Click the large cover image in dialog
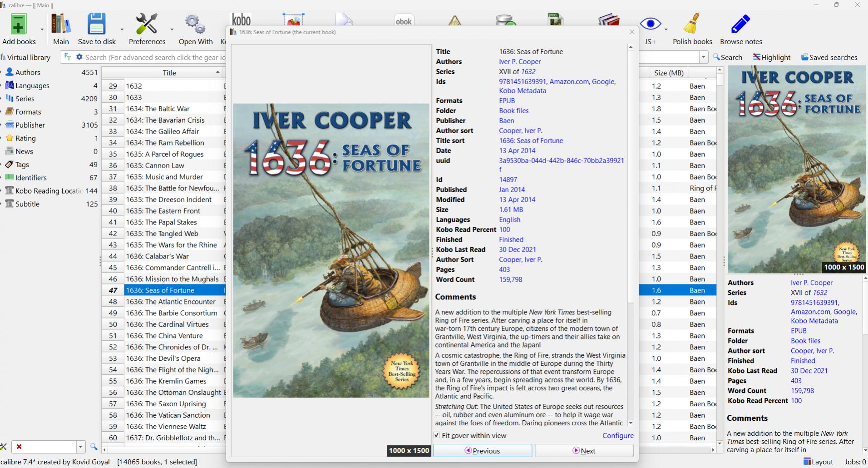868x468 pixels. (331, 250)
